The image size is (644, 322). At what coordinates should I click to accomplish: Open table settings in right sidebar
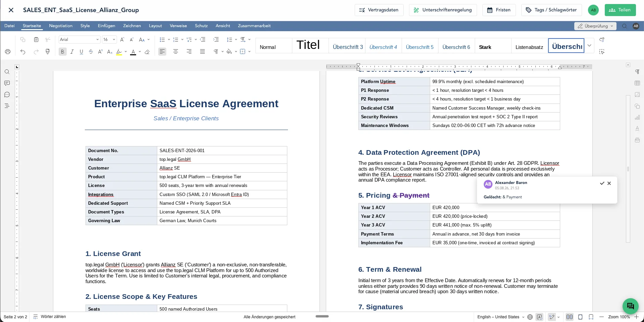637,83
